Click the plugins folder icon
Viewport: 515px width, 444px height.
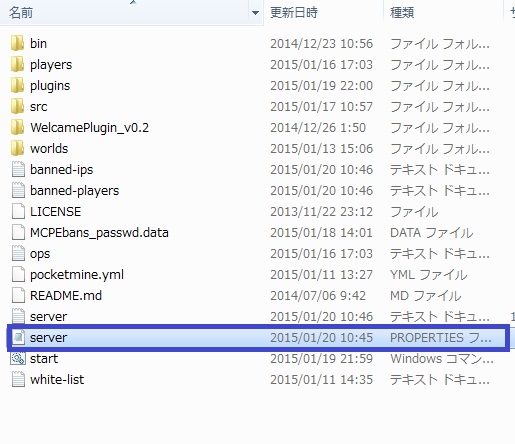tap(17, 85)
